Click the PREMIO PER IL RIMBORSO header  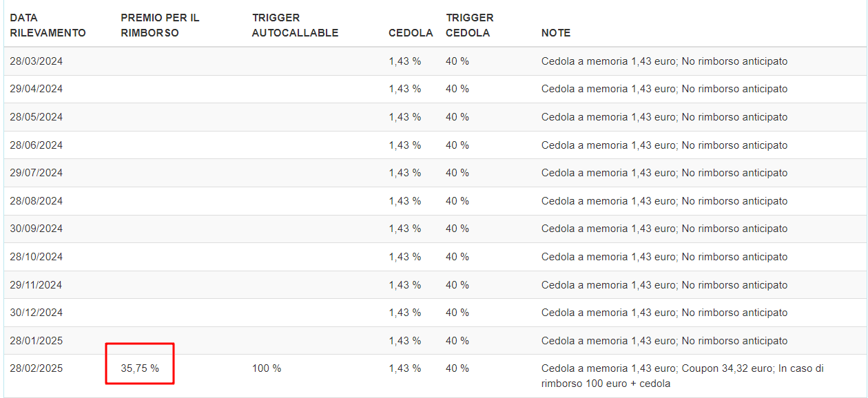coord(160,25)
